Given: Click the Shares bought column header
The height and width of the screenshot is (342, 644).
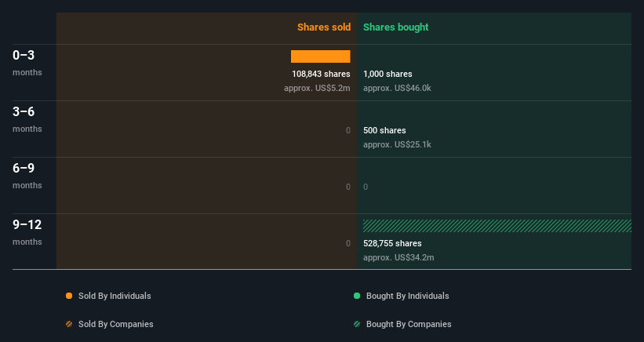Looking at the screenshot, I should tap(395, 27).
